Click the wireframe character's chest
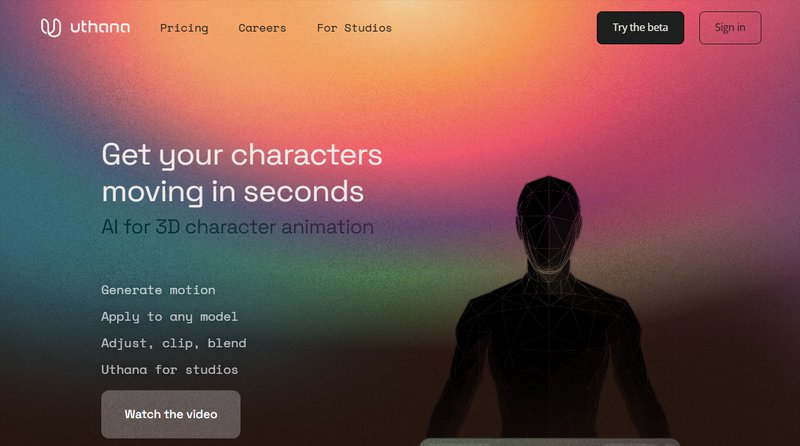The height and width of the screenshot is (446, 800). (x=548, y=327)
